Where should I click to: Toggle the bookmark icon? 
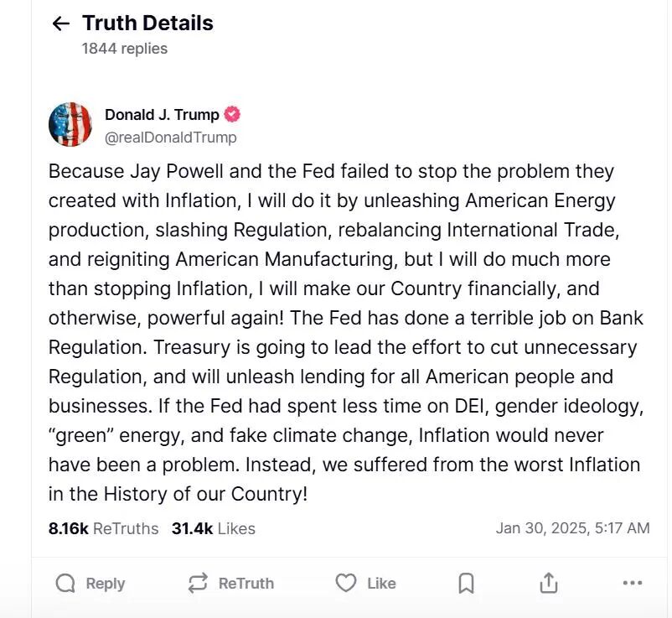point(466,584)
